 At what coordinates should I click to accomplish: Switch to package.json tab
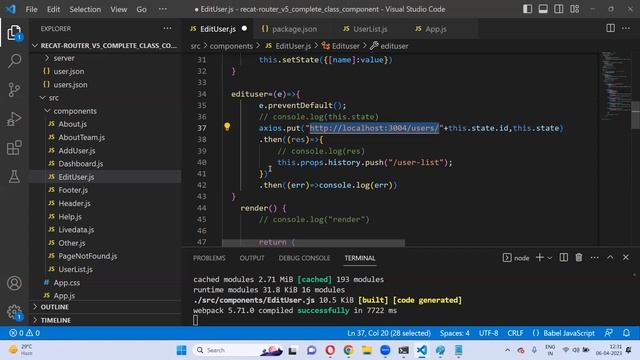(289, 29)
